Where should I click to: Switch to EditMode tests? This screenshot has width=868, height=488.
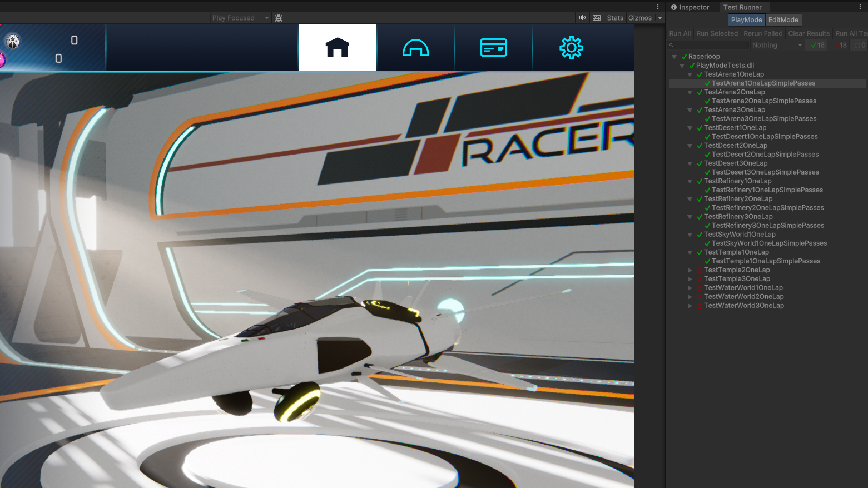[x=783, y=20]
